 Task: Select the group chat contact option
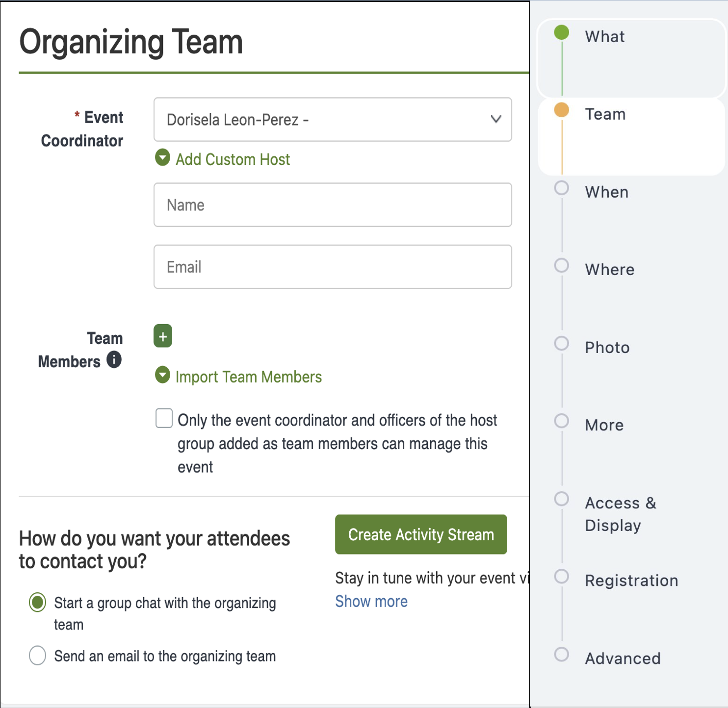pyautogui.click(x=37, y=603)
